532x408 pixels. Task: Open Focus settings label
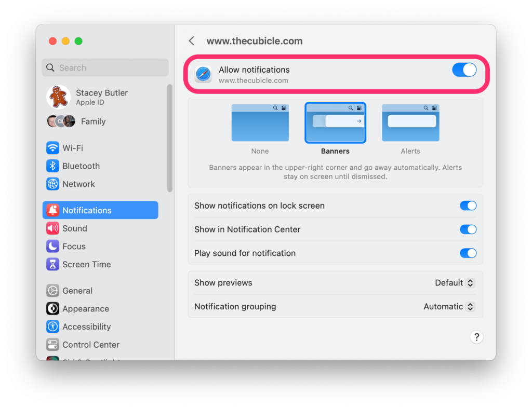(74, 247)
